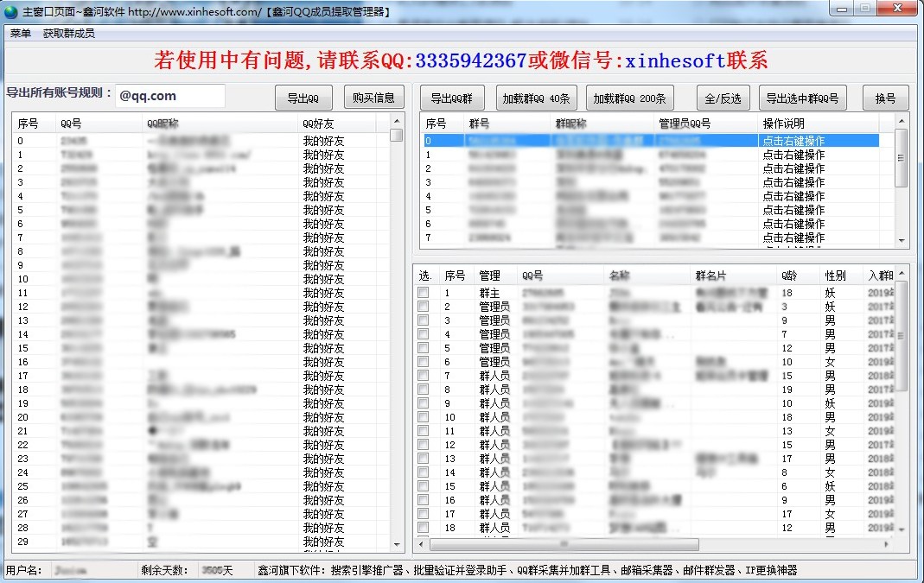The height and width of the screenshot is (583, 924).
Task: Check the box for member row 1 (群主)
Action: pyautogui.click(x=424, y=293)
